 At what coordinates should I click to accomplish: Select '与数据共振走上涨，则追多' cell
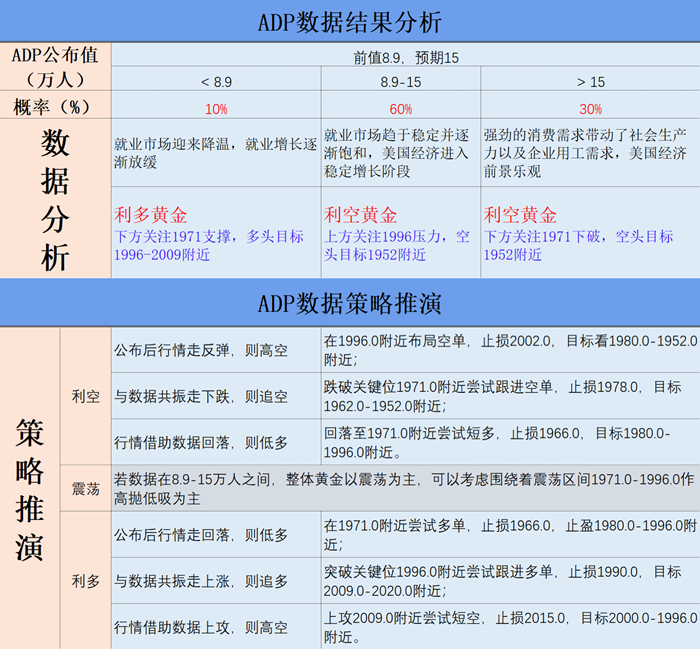tap(216, 581)
